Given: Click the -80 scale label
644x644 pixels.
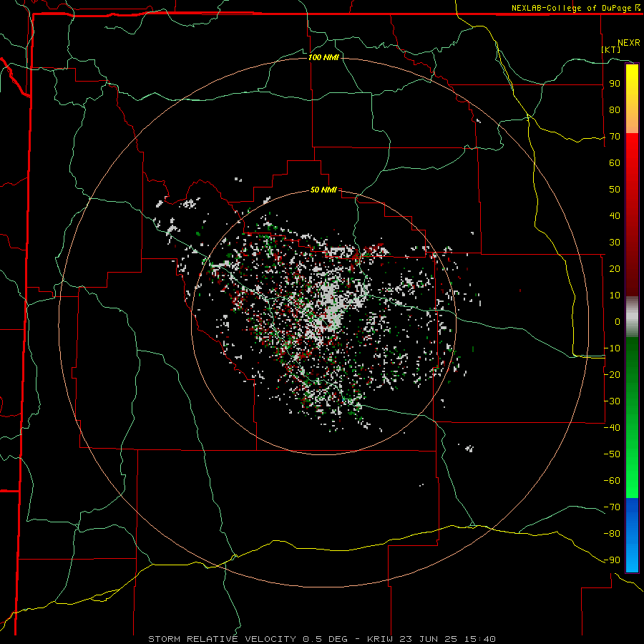Looking at the screenshot, I should coord(612,534).
